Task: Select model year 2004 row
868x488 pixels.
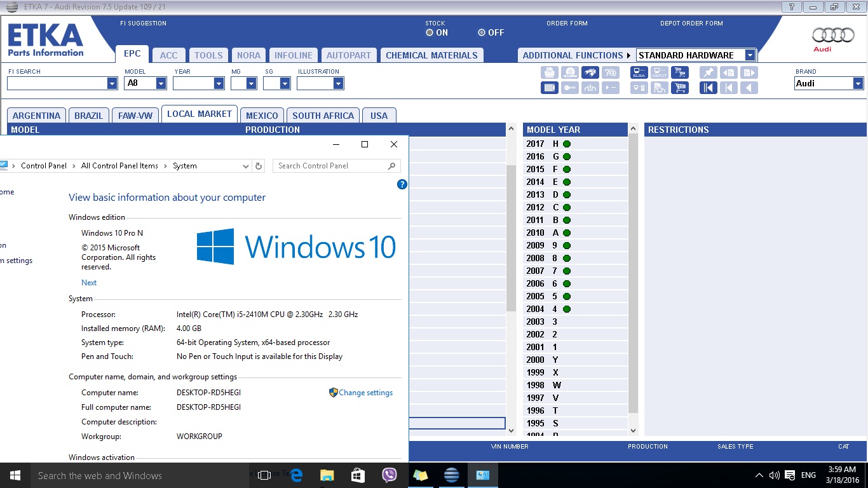Action: click(576, 309)
